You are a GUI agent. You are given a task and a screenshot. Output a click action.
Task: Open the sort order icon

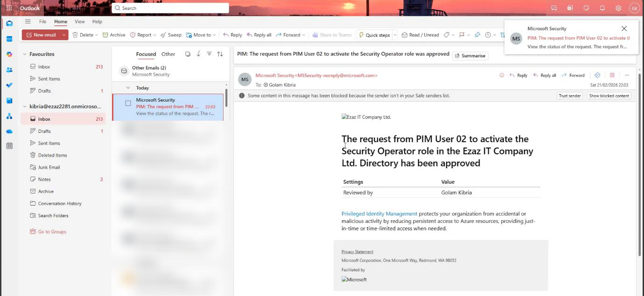(220, 54)
